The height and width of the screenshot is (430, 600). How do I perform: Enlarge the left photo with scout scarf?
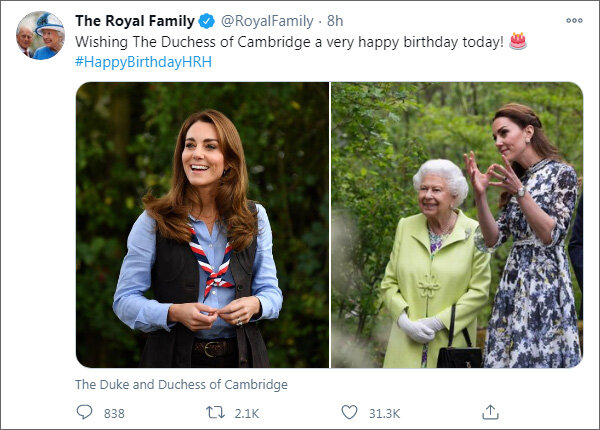coord(202,225)
